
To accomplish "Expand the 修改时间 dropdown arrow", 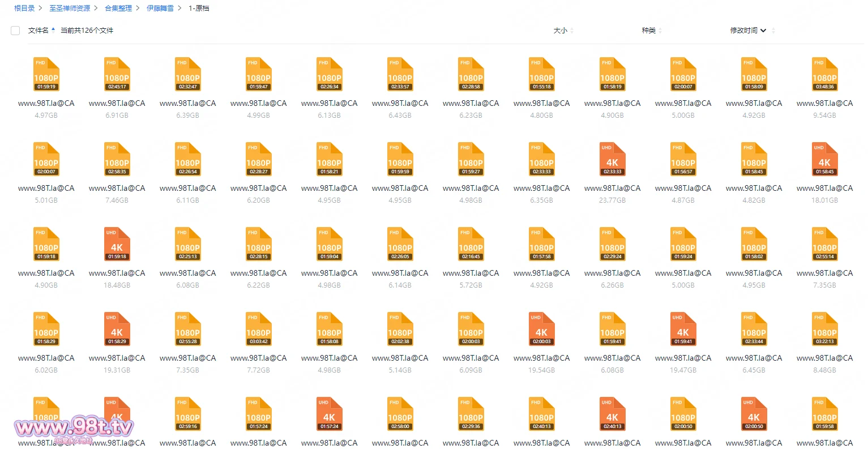I will point(763,31).
